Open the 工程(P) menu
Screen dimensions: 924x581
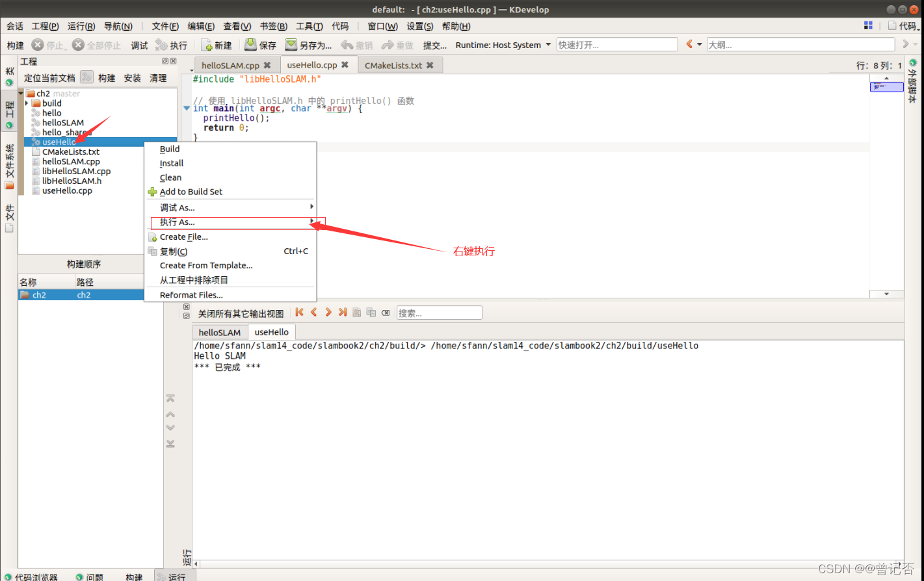pos(45,26)
